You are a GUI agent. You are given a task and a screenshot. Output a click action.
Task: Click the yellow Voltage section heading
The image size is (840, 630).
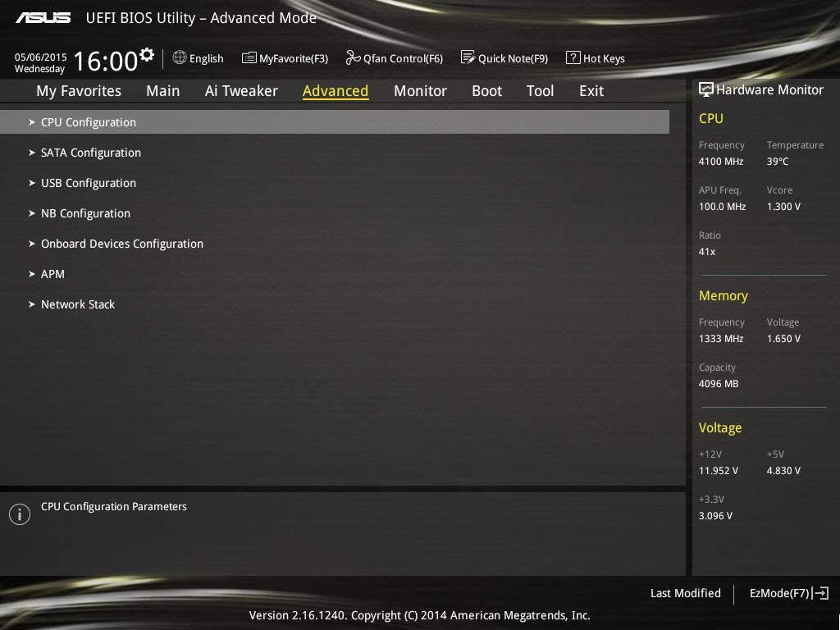tap(720, 427)
